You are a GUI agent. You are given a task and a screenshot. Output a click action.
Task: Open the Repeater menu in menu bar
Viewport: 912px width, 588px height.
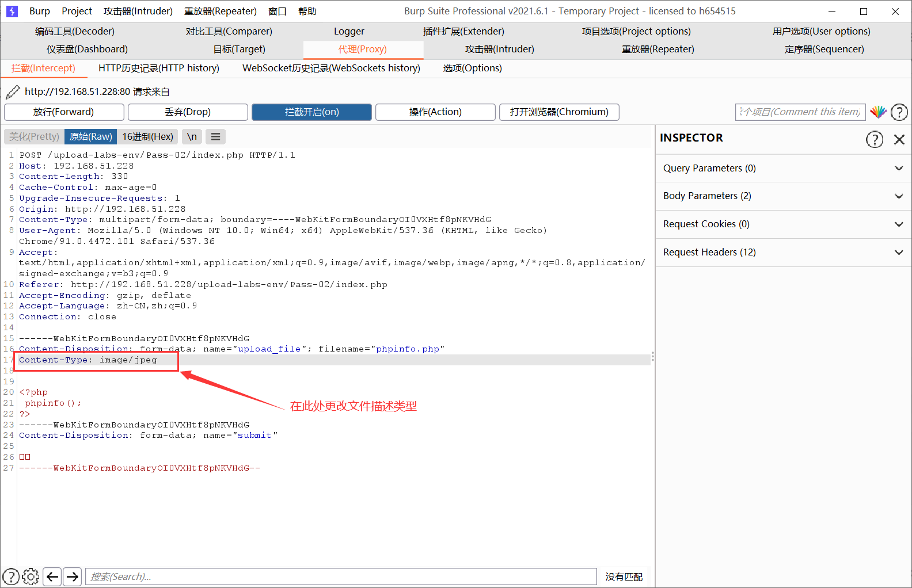coord(221,11)
